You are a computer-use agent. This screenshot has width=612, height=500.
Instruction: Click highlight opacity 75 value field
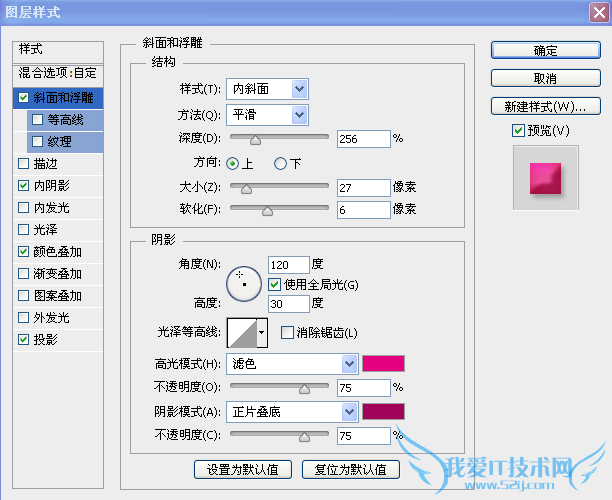tap(364, 388)
